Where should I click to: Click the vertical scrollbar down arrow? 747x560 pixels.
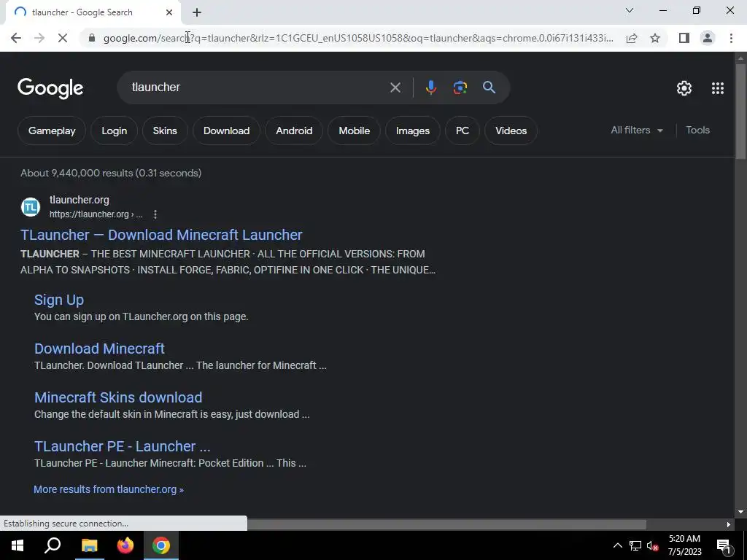pyautogui.click(x=741, y=513)
